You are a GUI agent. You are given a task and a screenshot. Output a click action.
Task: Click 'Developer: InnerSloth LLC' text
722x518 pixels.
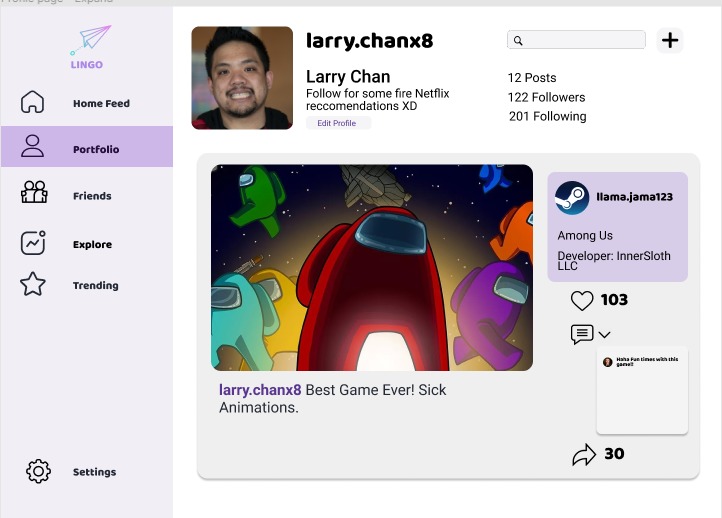point(614,261)
